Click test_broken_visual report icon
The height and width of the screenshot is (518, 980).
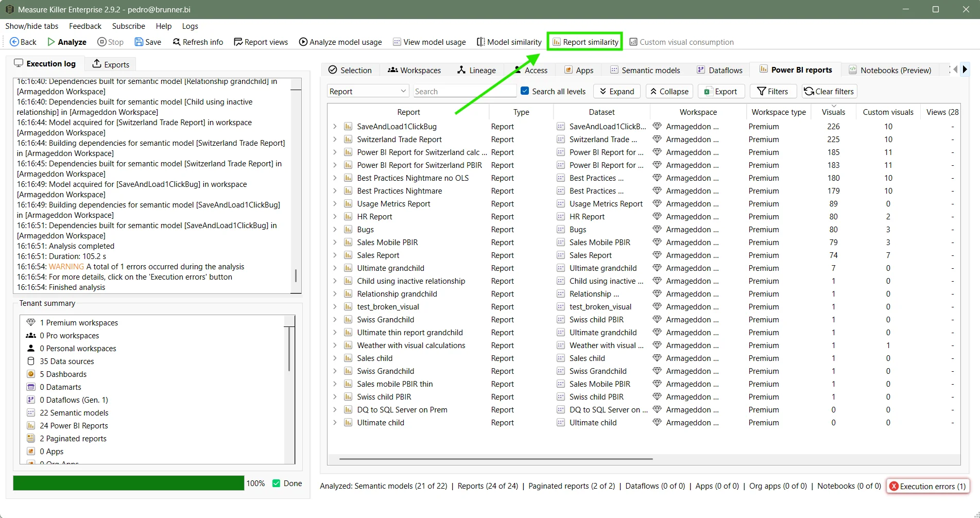pos(348,307)
